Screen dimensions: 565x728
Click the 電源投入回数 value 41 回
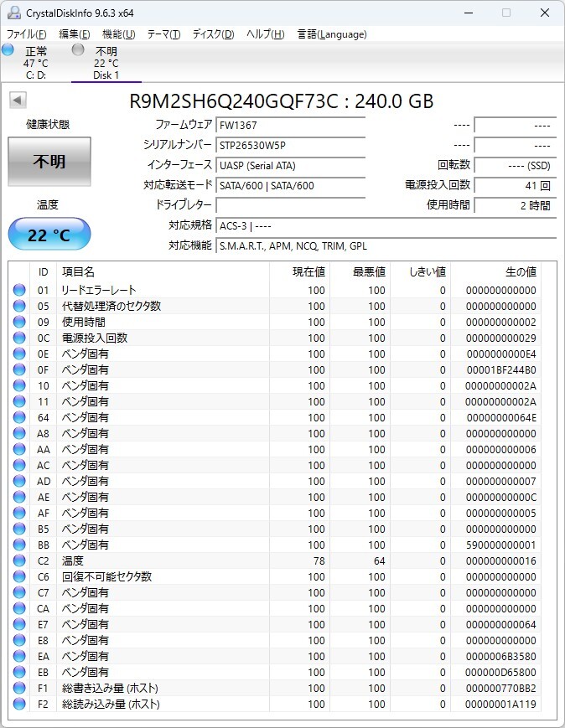(x=515, y=186)
